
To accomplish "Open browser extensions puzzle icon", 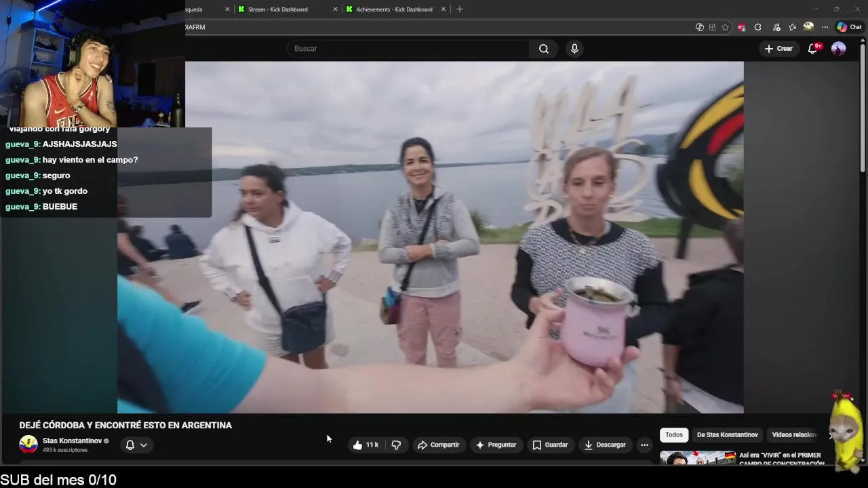I will [x=757, y=27].
